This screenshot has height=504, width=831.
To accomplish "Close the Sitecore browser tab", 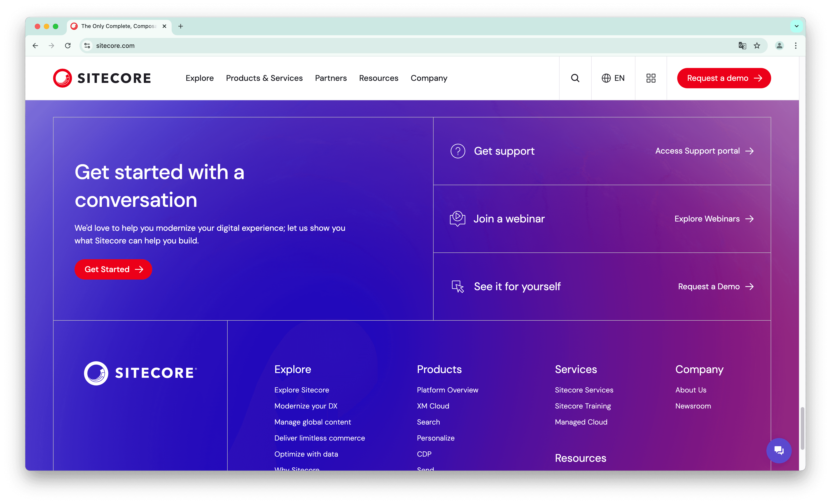I will tap(164, 26).
